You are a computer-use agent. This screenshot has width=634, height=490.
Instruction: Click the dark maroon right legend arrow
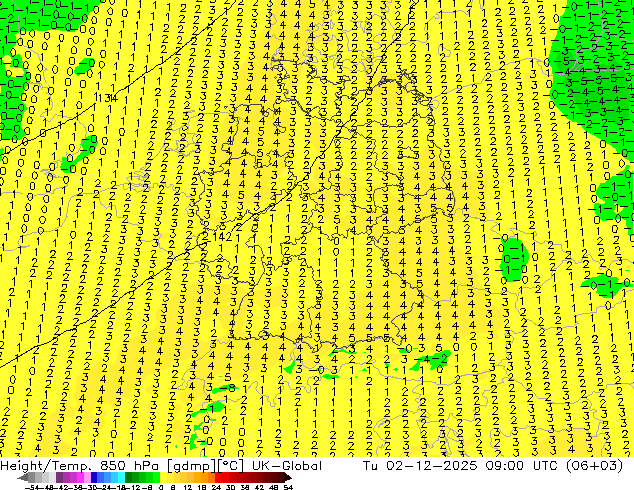(x=288, y=477)
